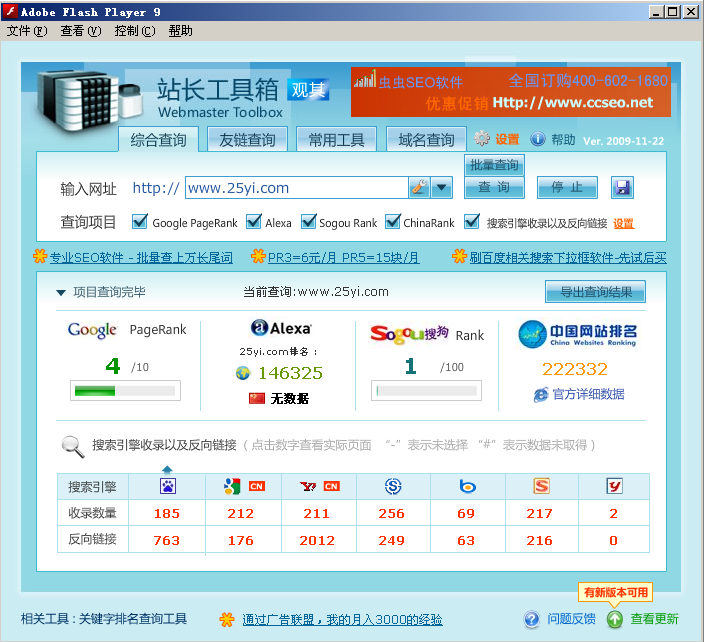Click the orange Soso S icon
Image resolution: width=704 pixels, height=642 pixels.
541,486
